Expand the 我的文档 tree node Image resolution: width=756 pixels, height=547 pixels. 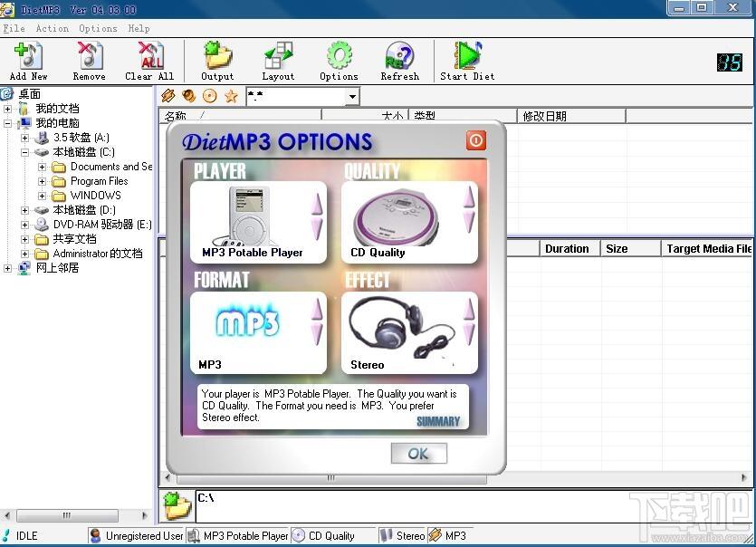8,109
